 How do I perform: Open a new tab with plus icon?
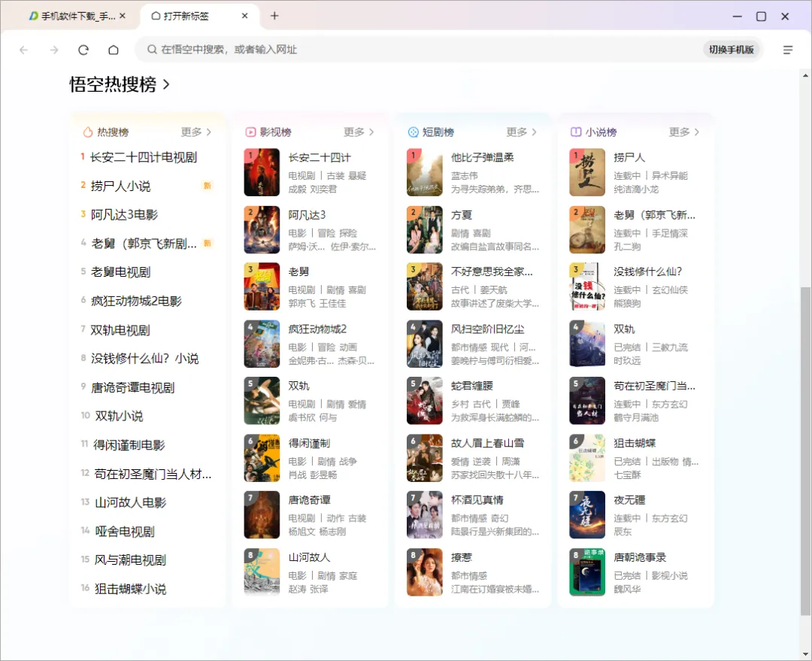tap(274, 16)
